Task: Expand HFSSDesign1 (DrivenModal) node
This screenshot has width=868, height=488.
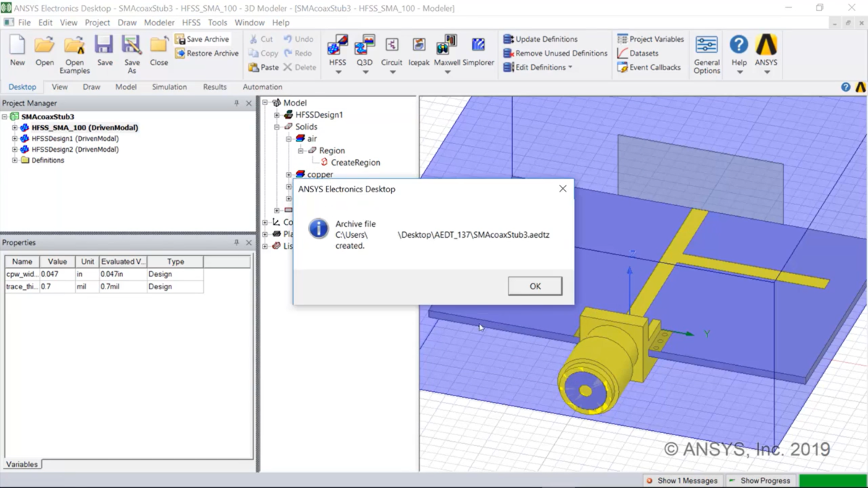Action: (x=14, y=139)
